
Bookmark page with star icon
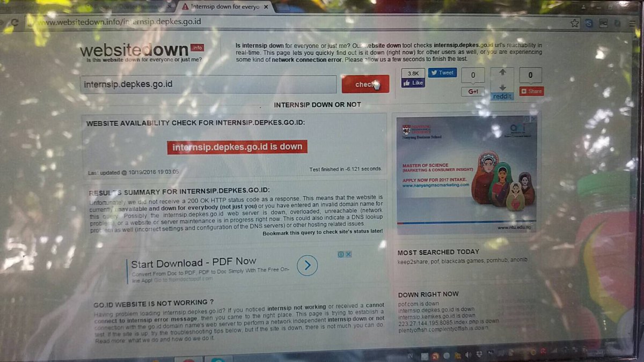click(x=575, y=23)
